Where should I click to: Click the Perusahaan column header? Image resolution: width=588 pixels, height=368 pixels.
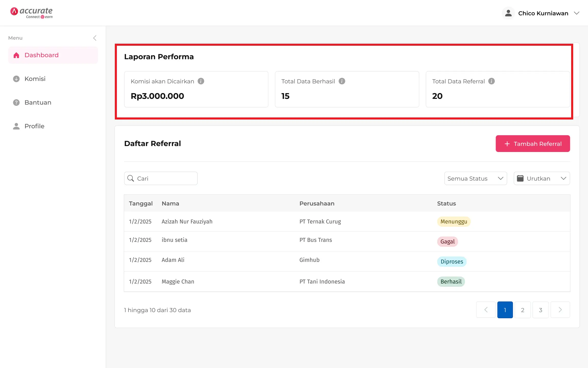coord(317,204)
